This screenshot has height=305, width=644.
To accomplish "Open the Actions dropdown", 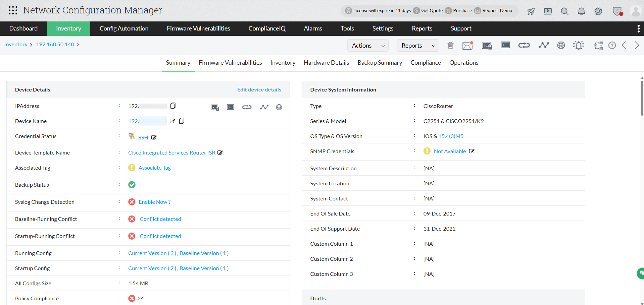I will point(367,45).
